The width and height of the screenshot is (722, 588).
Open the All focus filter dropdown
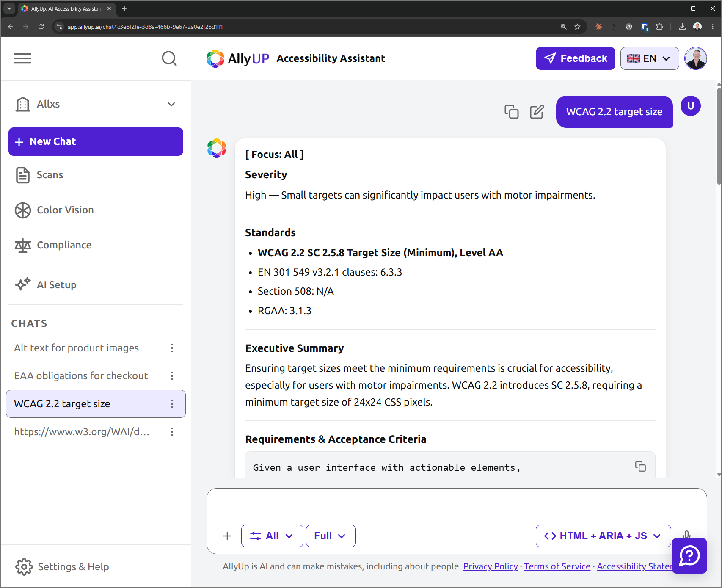tap(272, 536)
